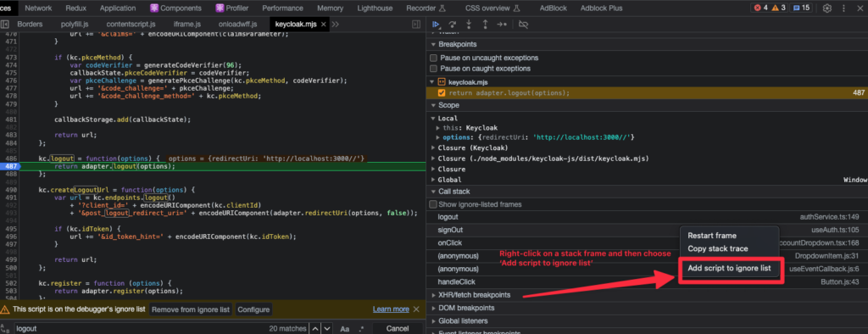868x334 pixels.
Task: Click the 15 issues badge
Action: tap(802, 8)
